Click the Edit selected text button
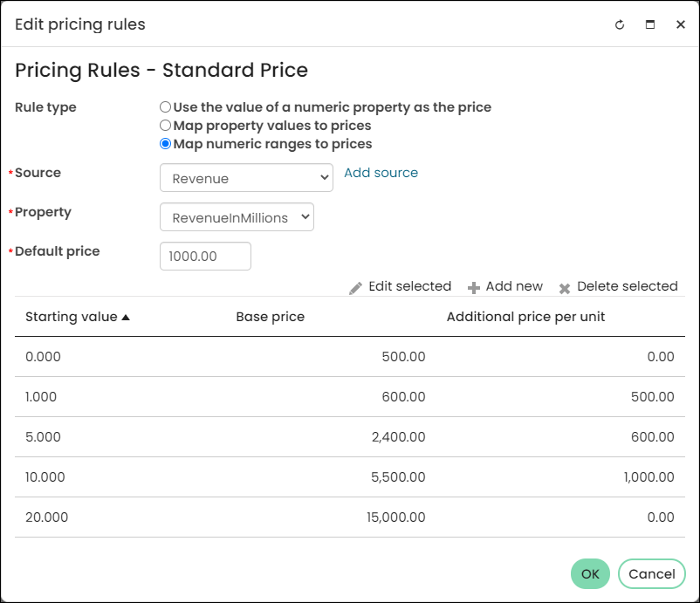The height and width of the screenshot is (603, 700). 410,286
